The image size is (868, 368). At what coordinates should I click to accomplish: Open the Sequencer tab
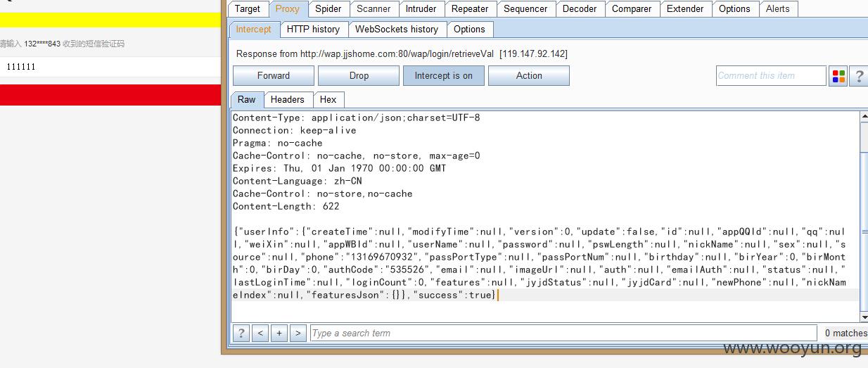coord(525,9)
